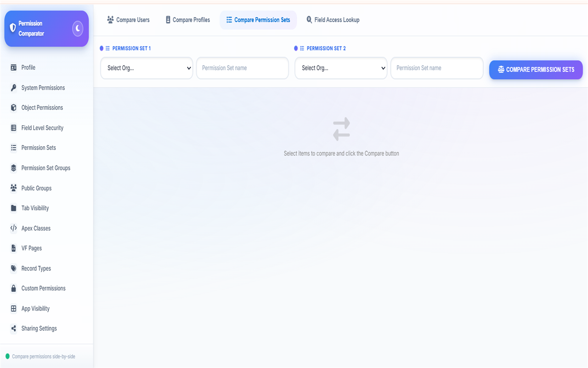Select the System Permissions key icon
Screen dimensions: 588x368
[13, 88]
